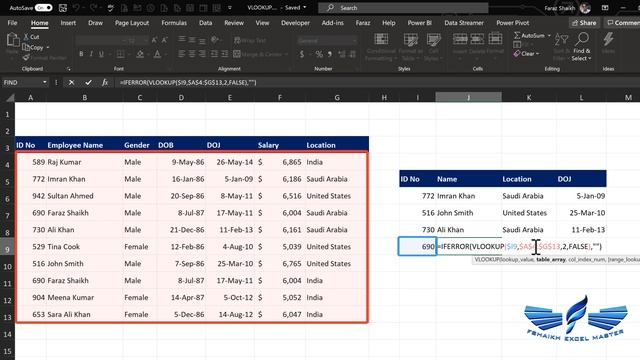Image resolution: width=640 pixels, height=360 pixels.
Task: Click the Insert cells icon
Action: coord(460,39)
